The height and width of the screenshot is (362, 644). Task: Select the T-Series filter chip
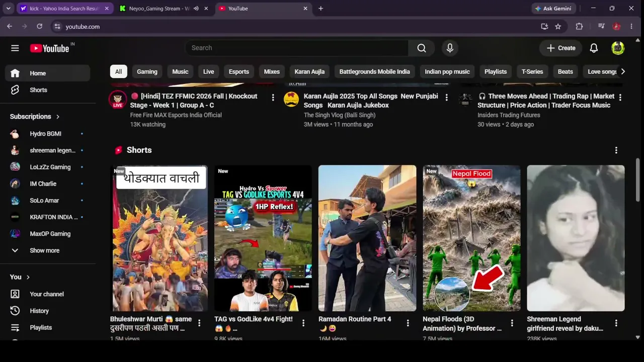(532, 71)
